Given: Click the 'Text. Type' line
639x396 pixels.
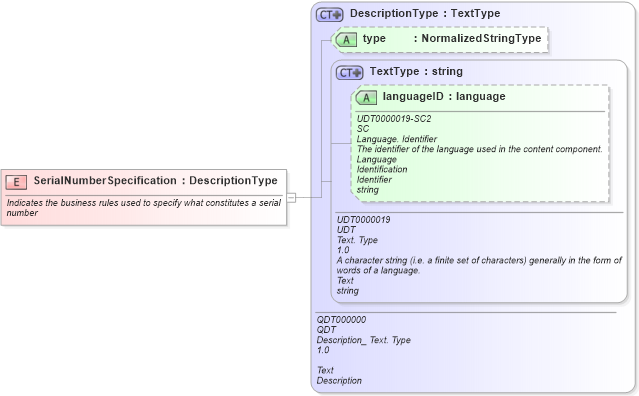Looking at the screenshot, I should pyautogui.click(x=357, y=240).
